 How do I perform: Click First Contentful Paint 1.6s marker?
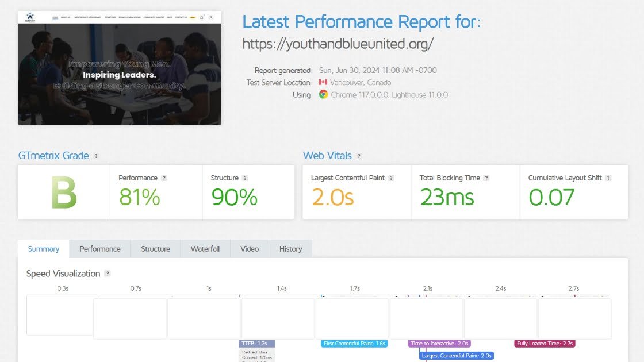(354, 344)
